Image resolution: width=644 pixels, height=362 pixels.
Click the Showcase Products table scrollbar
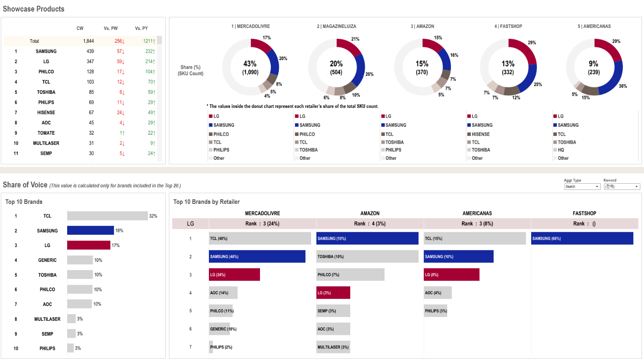pos(159,99)
